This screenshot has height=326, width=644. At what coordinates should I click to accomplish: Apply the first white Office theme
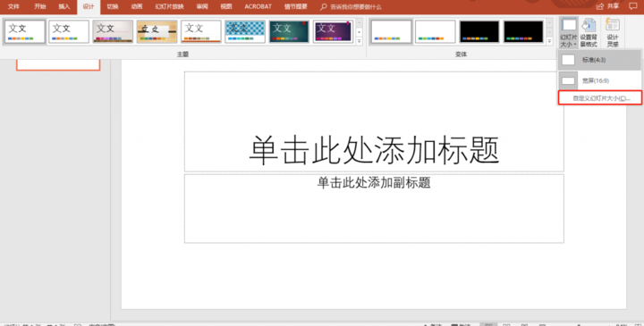[x=25, y=31]
